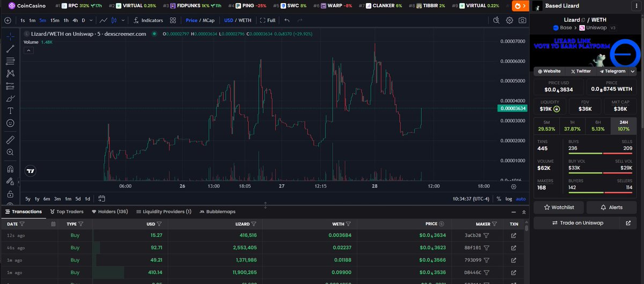The image size is (644, 284).
Task: Take a chart snapshot with camera icon
Action: pos(523,20)
